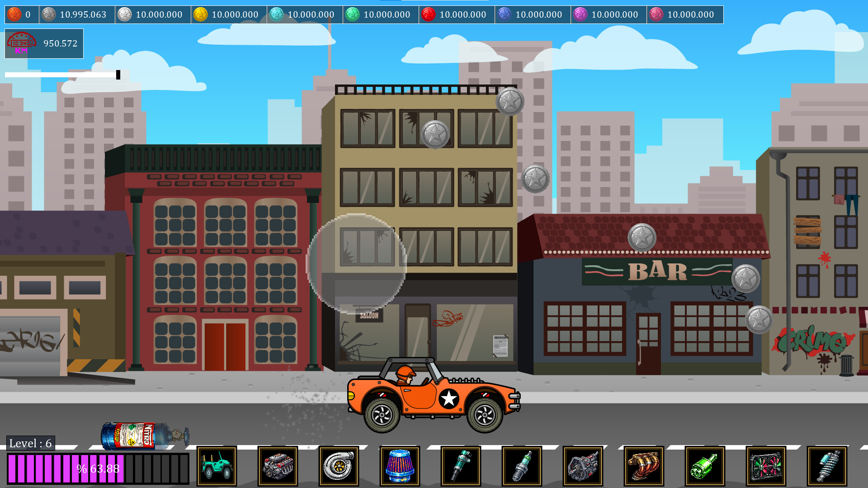Image resolution: width=868 pixels, height=488 pixels.
Task: Click the orange coin counter showing 0
Action: (x=22, y=14)
